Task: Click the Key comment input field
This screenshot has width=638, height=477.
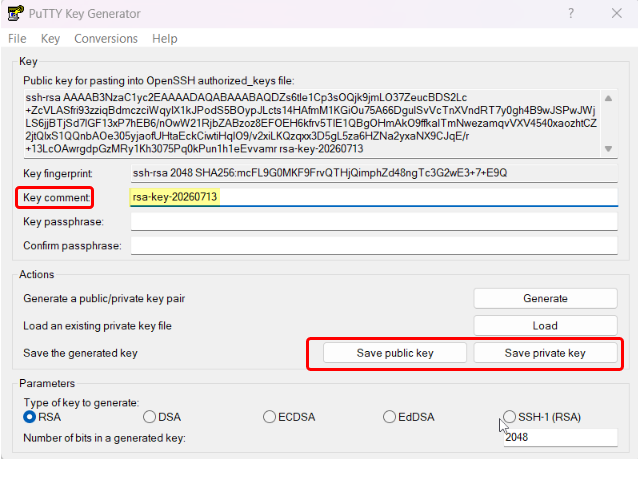Action: tap(374, 197)
